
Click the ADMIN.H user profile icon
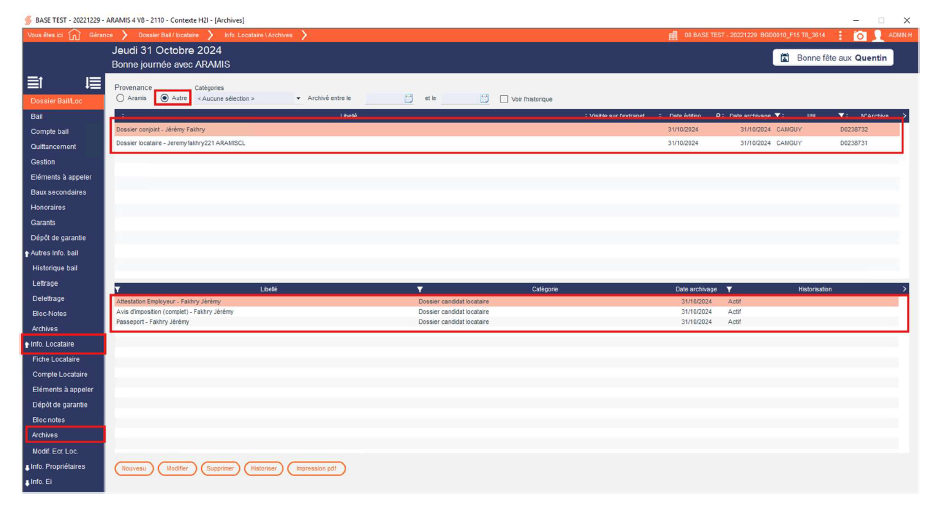coord(877,35)
